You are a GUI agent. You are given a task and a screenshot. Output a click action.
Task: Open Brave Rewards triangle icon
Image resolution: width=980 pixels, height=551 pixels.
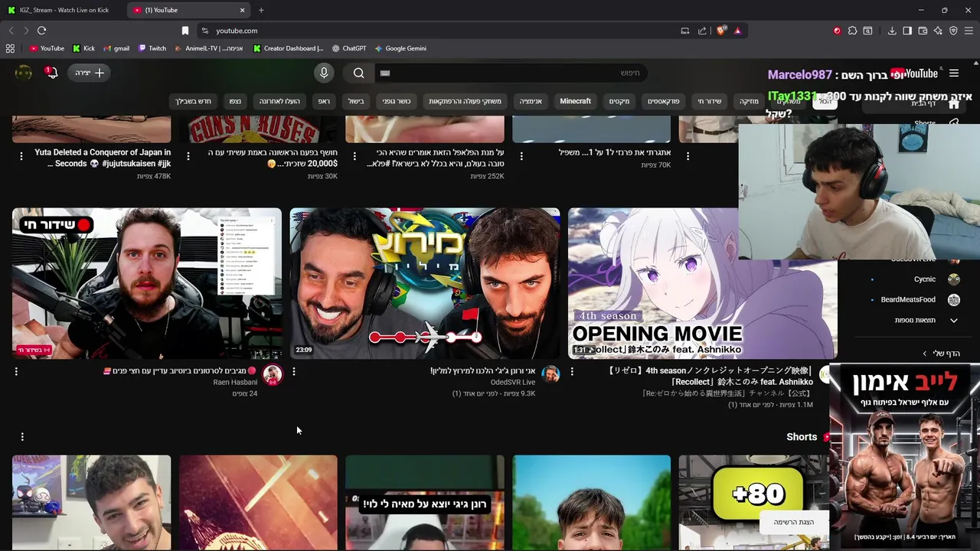[x=737, y=31]
